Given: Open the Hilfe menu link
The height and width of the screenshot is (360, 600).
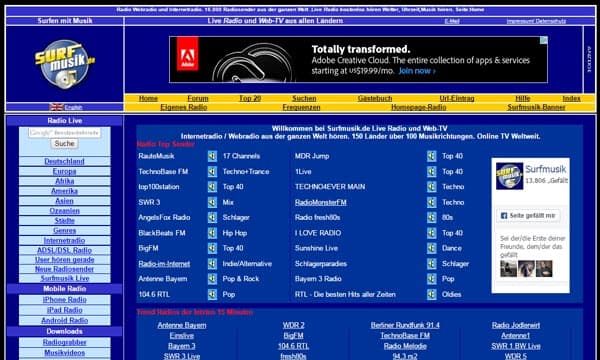Looking at the screenshot, I should [x=523, y=98].
